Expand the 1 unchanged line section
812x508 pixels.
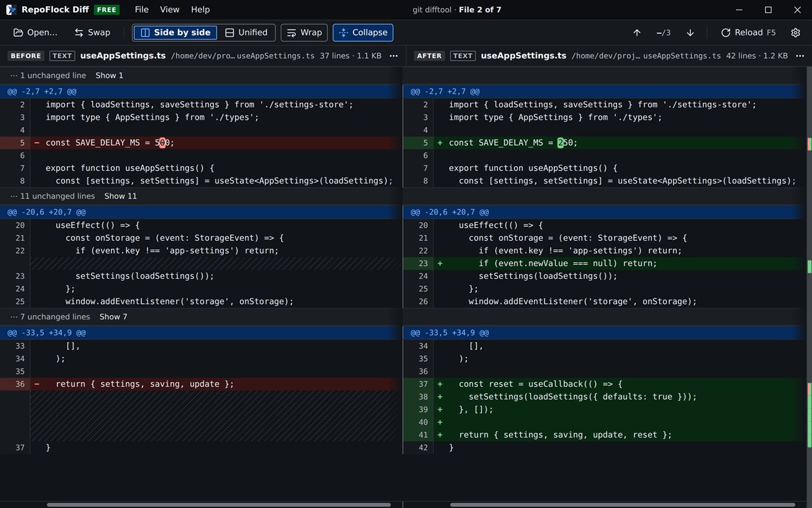pos(109,76)
